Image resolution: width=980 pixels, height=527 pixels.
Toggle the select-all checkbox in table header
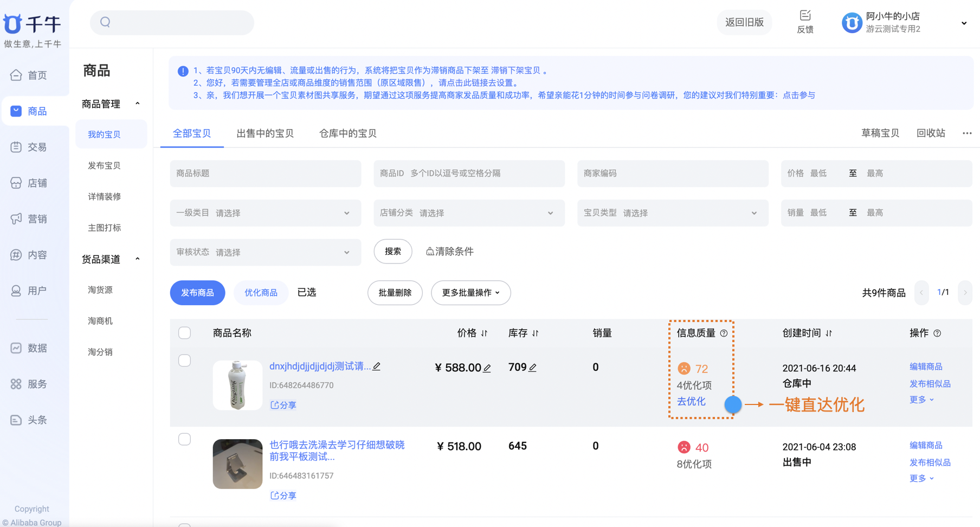tap(184, 333)
